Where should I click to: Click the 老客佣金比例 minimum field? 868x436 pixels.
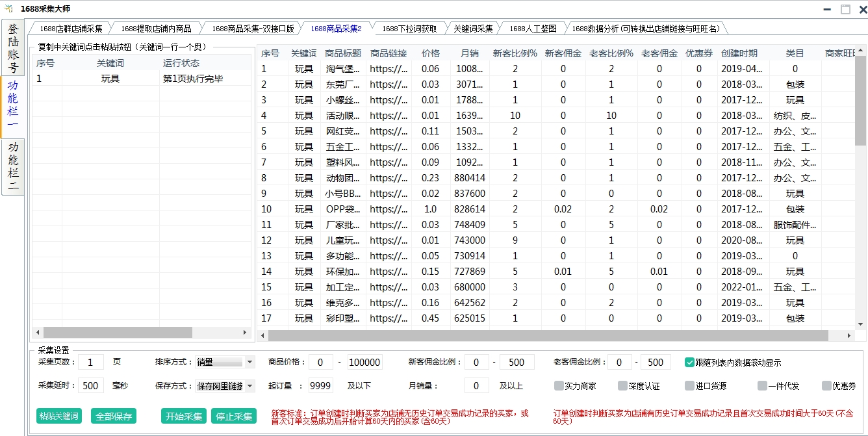pyautogui.click(x=620, y=362)
